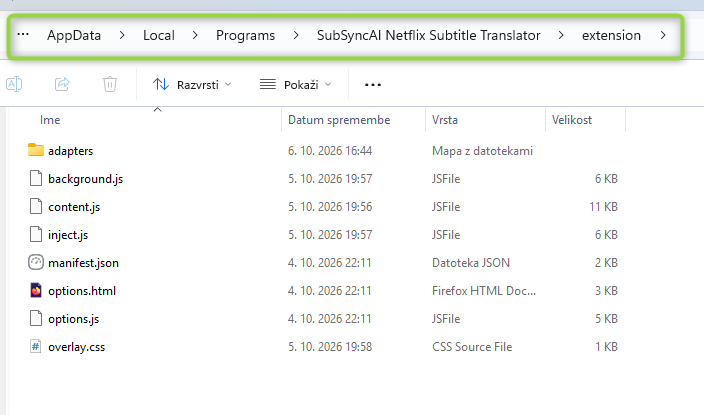Open the Pokaži view dropdown
Image resolution: width=704 pixels, height=415 pixels.
point(295,84)
